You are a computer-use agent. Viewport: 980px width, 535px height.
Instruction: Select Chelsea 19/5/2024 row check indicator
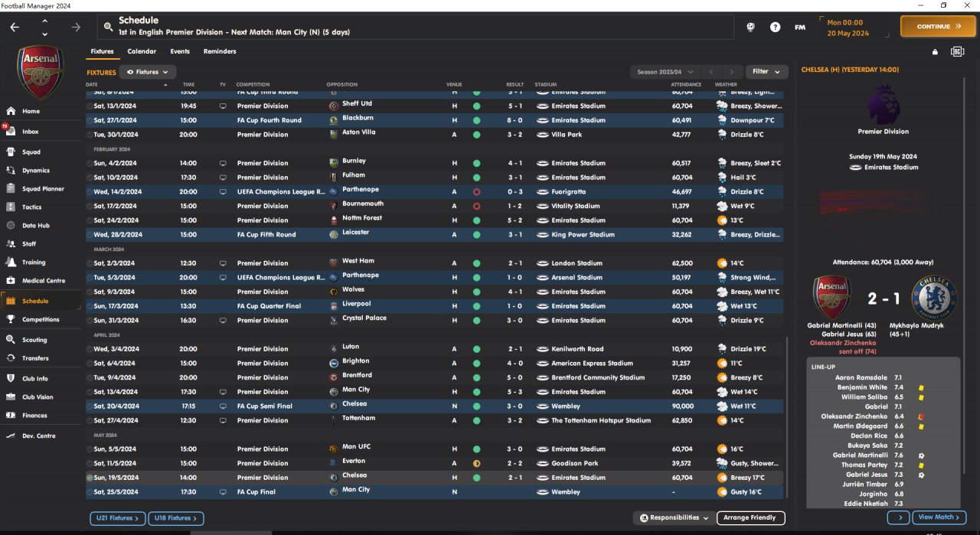(x=90, y=478)
